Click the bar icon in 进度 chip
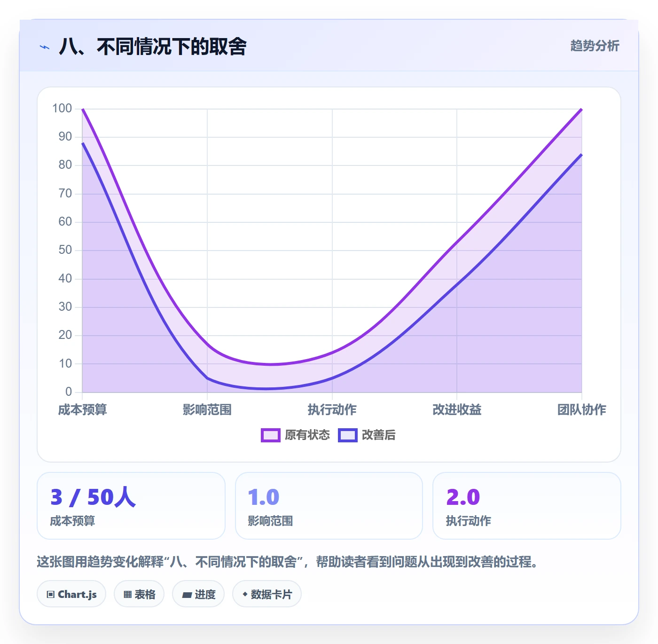This screenshot has height=644, width=658. pos(187,595)
